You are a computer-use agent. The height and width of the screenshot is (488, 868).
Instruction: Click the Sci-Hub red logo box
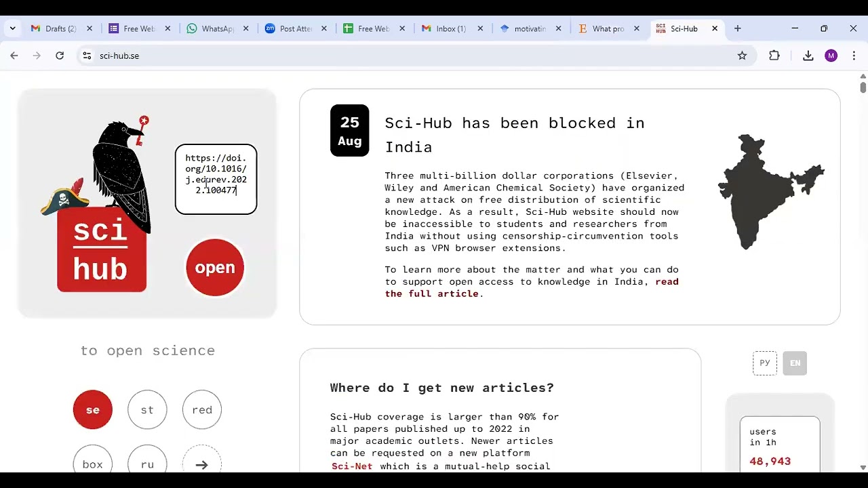click(102, 249)
